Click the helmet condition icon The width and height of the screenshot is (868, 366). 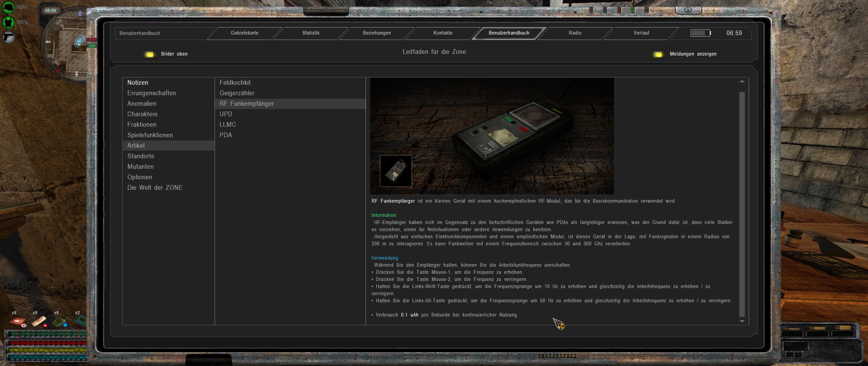click(8, 7)
